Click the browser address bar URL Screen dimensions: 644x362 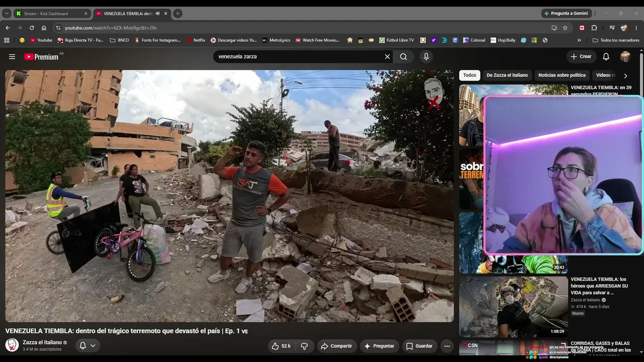111,28
